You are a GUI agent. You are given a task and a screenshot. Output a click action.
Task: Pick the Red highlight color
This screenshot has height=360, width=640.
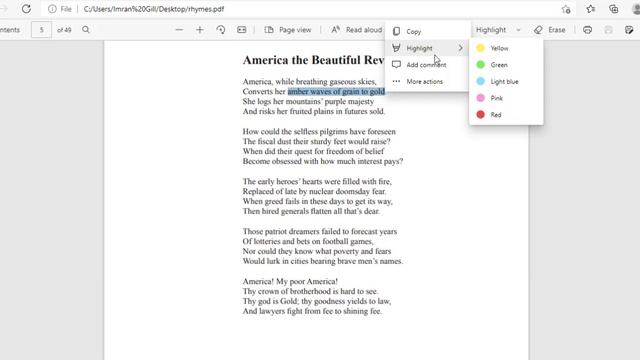[x=506, y=115]
